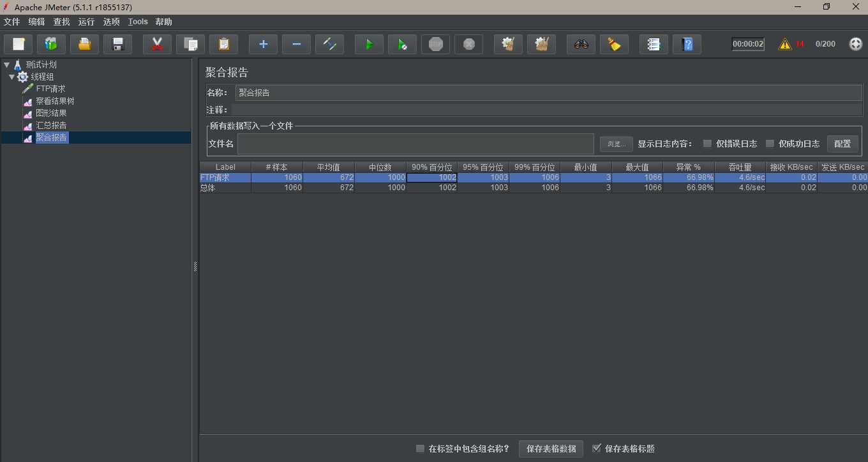Click the 异常 % column header
868x462 pixels.
[689, 167]
